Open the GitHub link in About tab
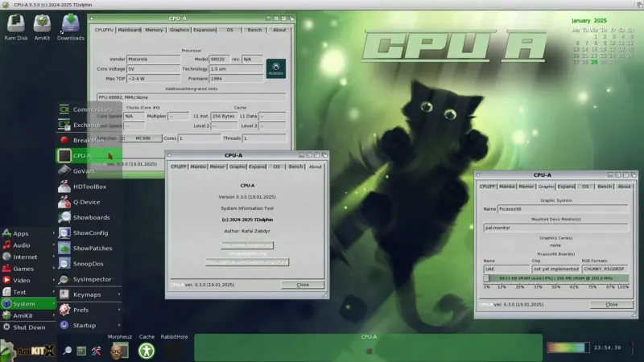 pos(247,262)
